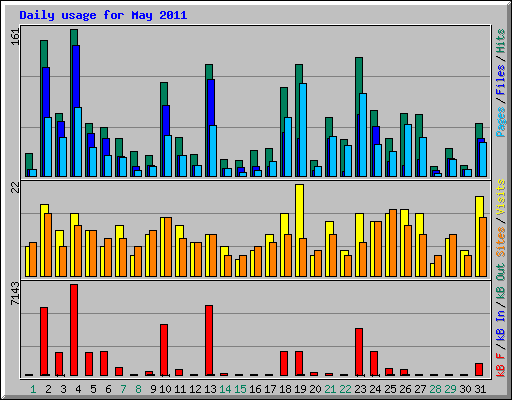Image resolution: width=512 pixels, height=400 pixels.
Task: Click the red kB bar for day 10
Action: click(x=164, y=350)
